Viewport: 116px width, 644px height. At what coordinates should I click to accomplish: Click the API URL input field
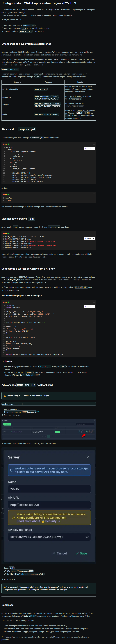49,505
